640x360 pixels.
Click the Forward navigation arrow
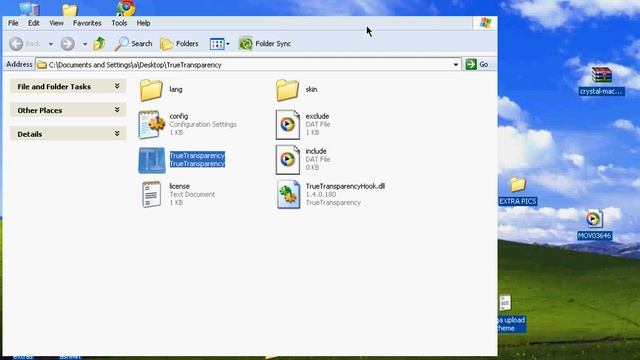(67, 43)
